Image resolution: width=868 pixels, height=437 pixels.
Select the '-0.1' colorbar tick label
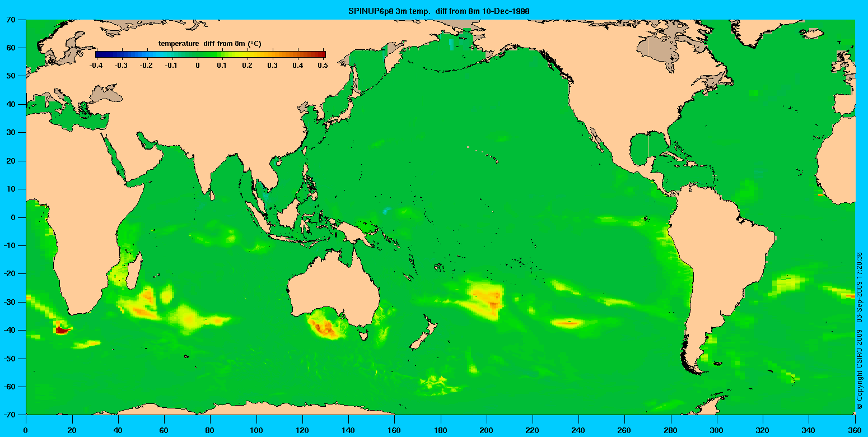point(172,66)
